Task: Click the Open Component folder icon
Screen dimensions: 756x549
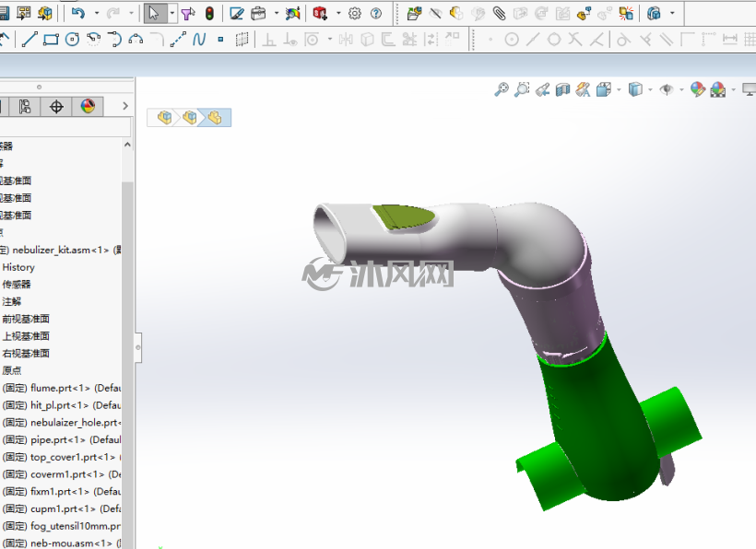Action: pos(414,14)
